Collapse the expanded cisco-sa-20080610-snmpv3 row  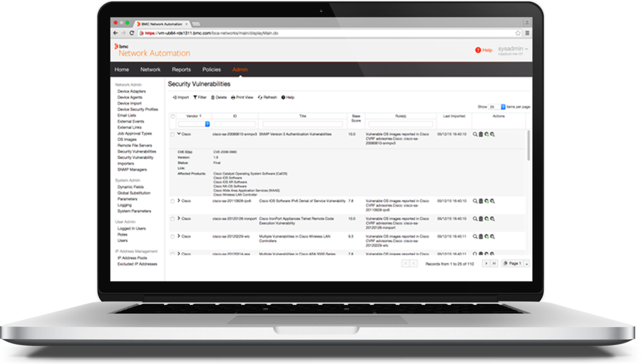[x=178, y=134]
